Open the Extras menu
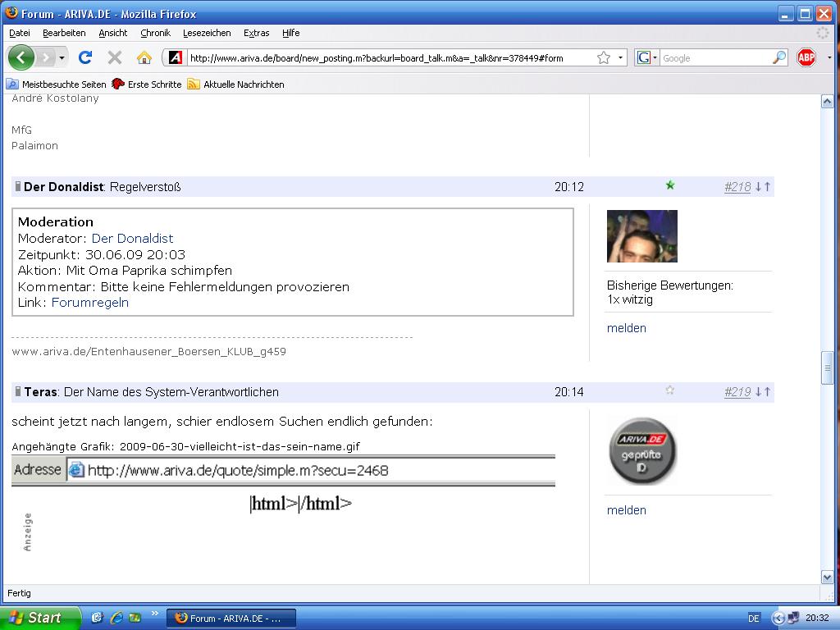This screenshot has width=840, height=630. pyautogui.click(x=256, y=33)
